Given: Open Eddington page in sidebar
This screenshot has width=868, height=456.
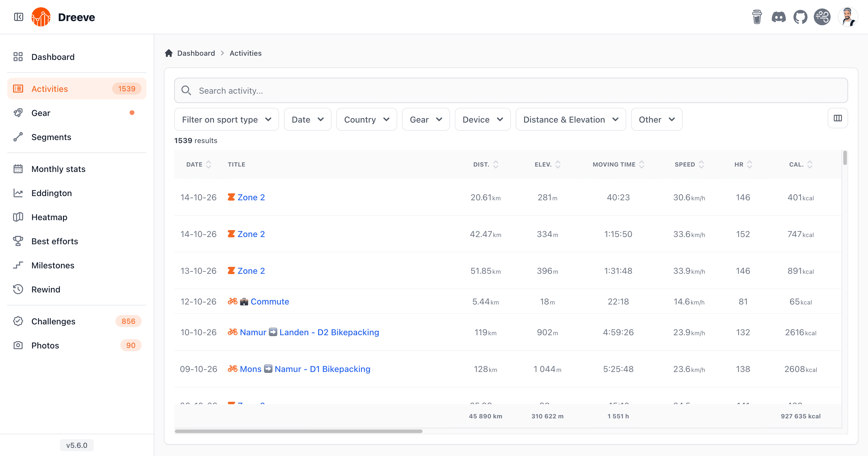Looking at the screenshot, I should pos(77,193).
